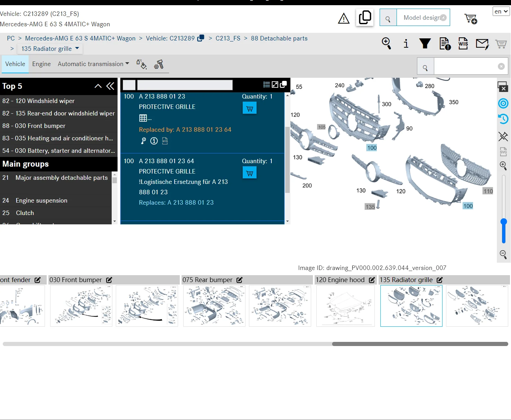Collapse the left sidebar with the double arrow

[110, 86]
